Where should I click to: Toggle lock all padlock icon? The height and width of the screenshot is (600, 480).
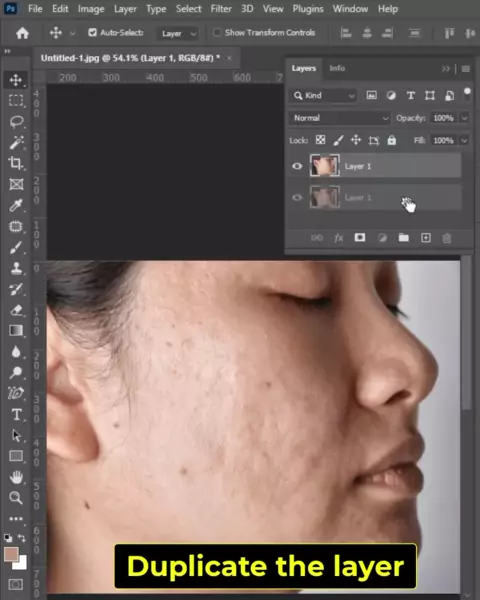point(392,140)
